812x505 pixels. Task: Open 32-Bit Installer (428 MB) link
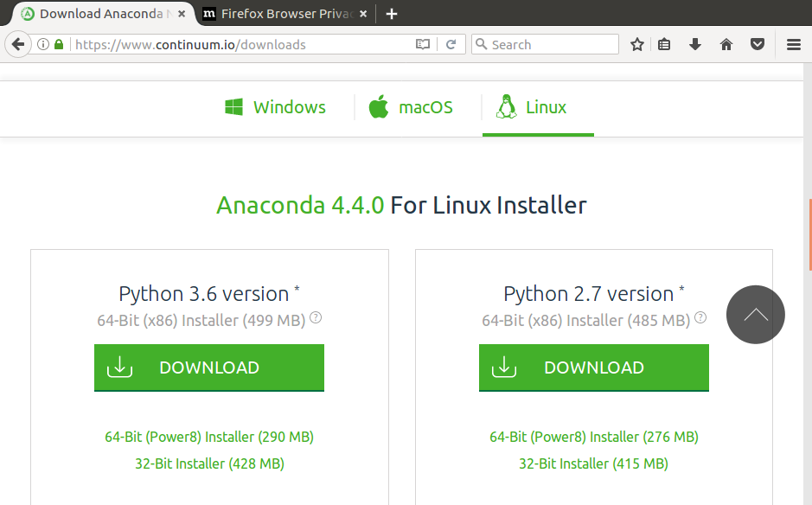(x=210, y=463)
